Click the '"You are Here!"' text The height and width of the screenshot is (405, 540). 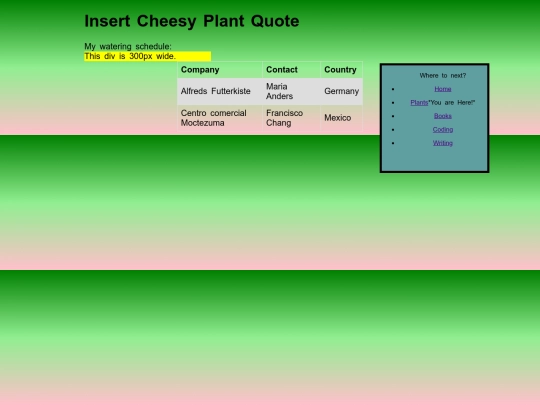pyautogui.click(x=451, y=102)
